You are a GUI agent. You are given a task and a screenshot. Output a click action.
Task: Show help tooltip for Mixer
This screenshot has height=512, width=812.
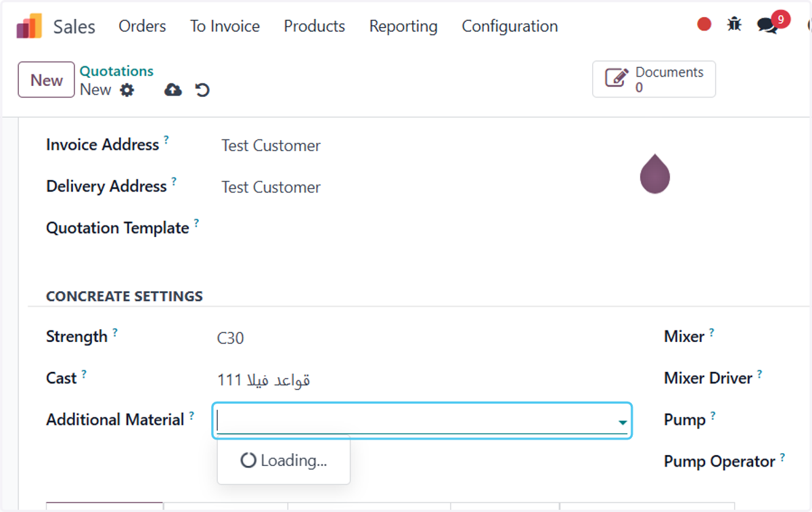point(711,332)
